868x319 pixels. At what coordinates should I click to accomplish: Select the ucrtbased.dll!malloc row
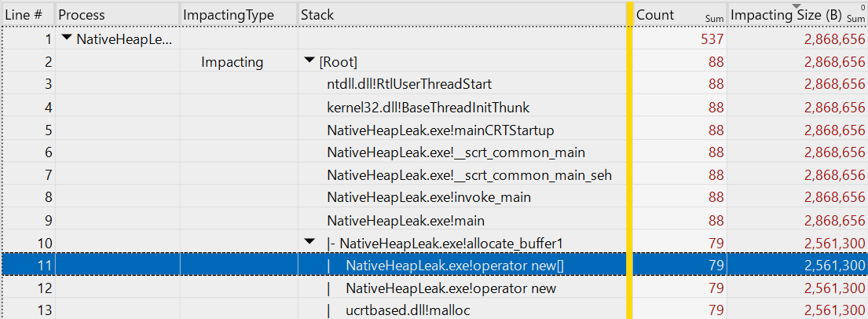408,311
